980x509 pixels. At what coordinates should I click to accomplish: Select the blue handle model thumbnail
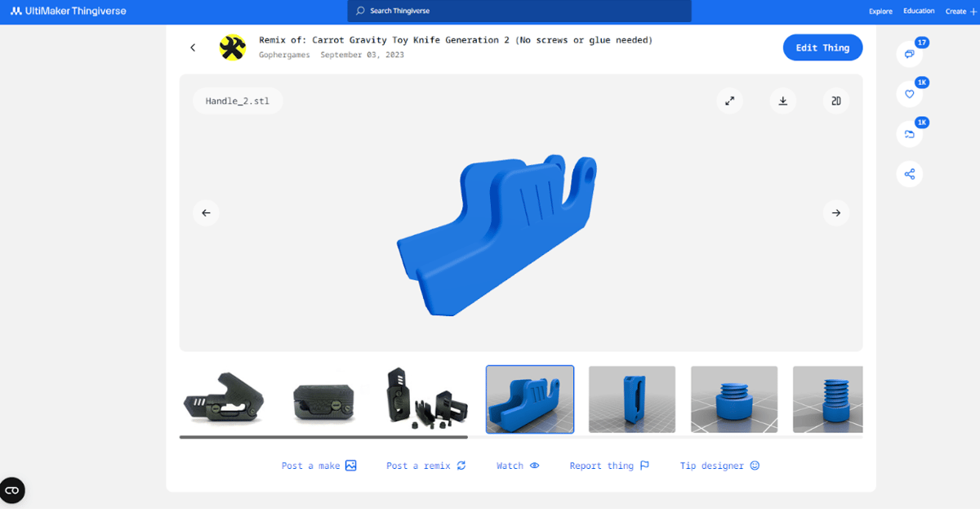530,400
